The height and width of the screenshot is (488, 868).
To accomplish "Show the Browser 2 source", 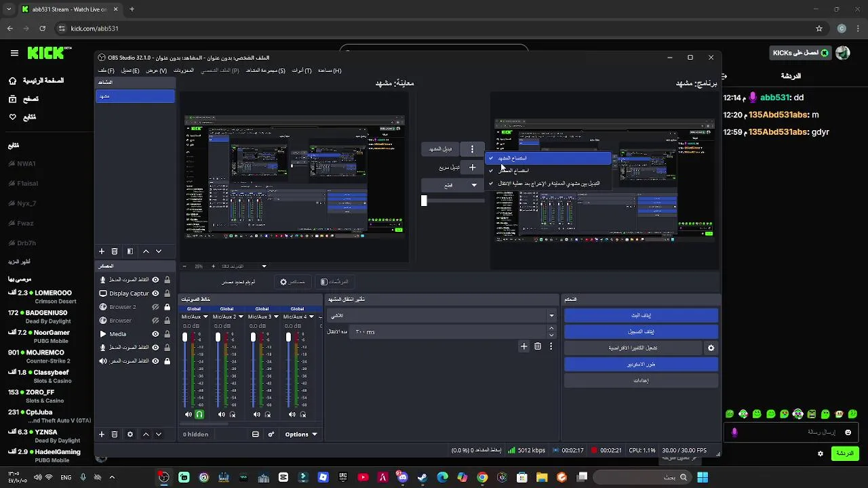I will click(x=155, y=307).
